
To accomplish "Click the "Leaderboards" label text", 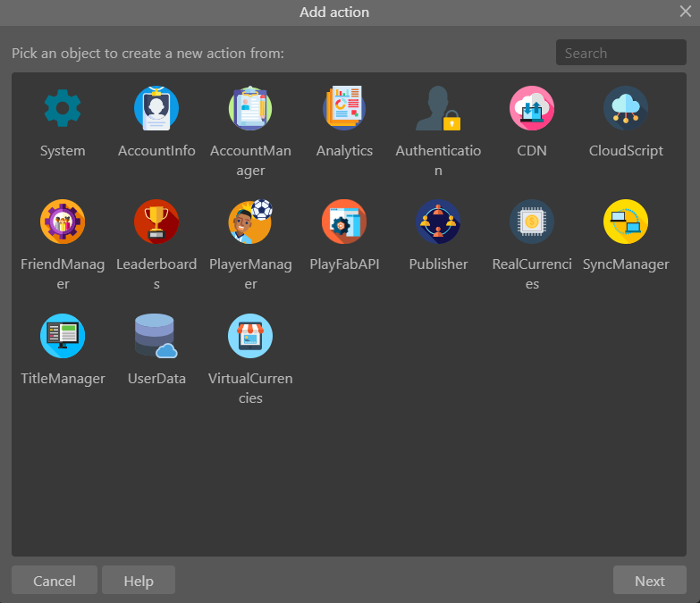I will click(x=156, y=274).
